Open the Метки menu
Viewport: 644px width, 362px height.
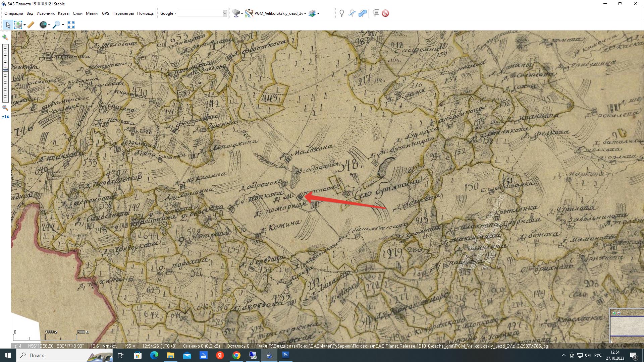coord(92,13)
